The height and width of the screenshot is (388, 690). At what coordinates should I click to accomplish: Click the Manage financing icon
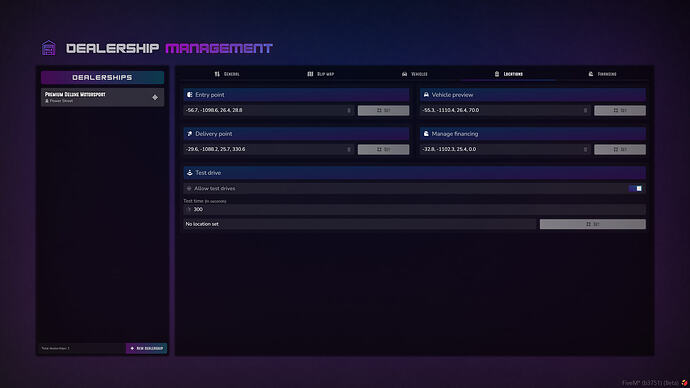click(x=426, y=134)
